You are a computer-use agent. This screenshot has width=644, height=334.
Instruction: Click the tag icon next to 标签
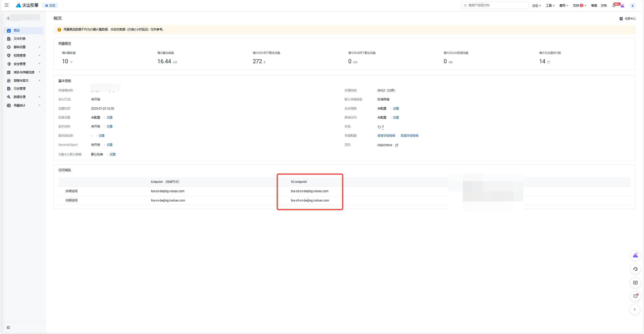pyautogui.click(x=379, y=127)
